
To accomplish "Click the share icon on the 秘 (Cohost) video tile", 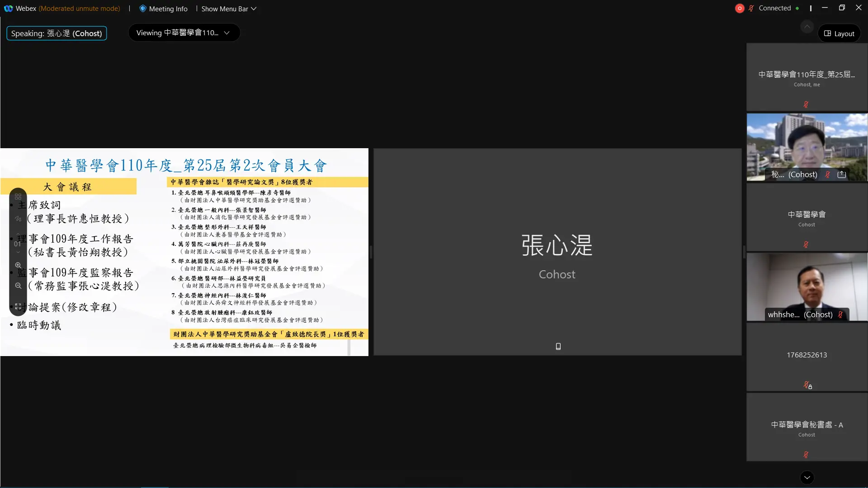I will click(x=842, y=174).
